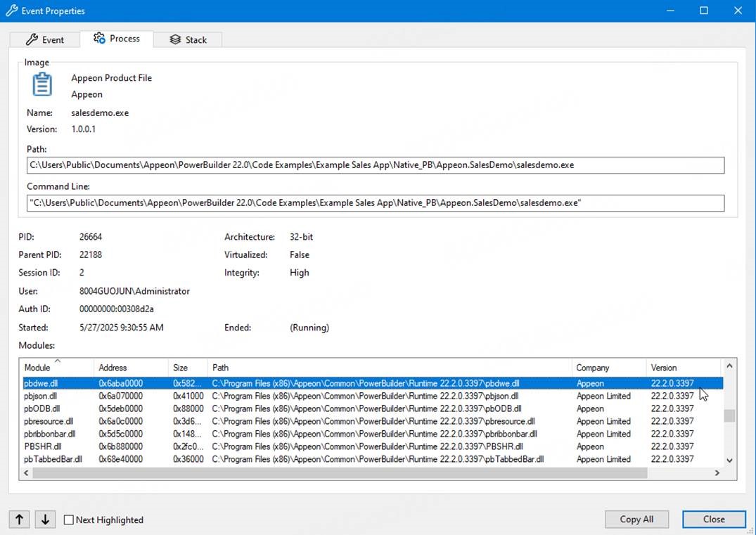756x535 pixels.
Task: Click the address 0x6a070000 cell
Action: 120,396
